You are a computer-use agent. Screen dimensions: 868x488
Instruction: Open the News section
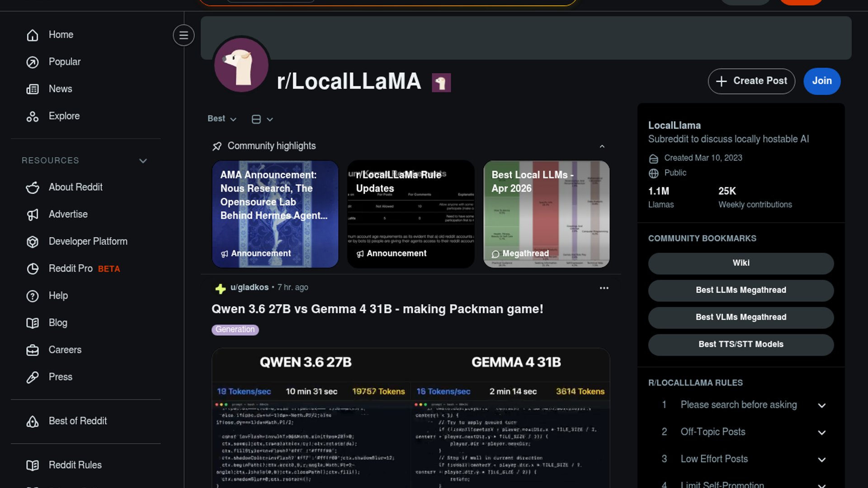(61, 89)
